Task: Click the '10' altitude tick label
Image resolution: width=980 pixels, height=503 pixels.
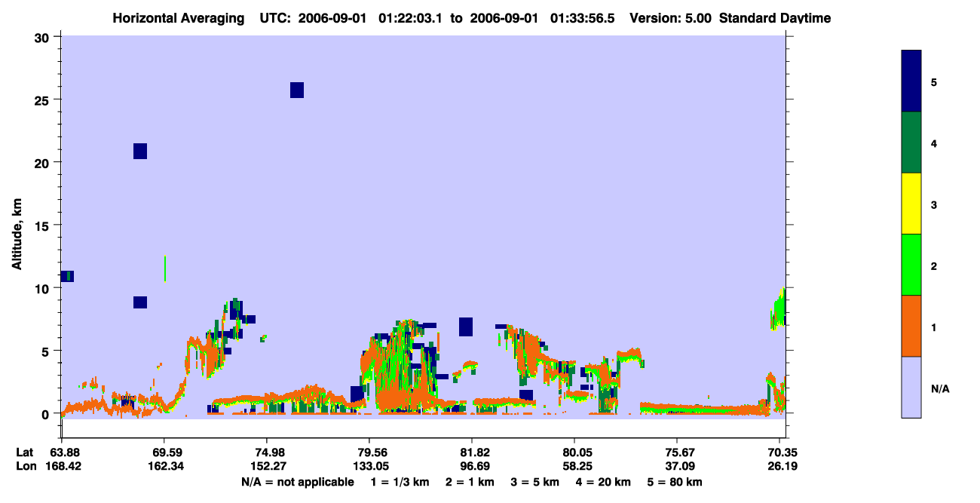Action: pyautogui.click(x=42, y=288)
